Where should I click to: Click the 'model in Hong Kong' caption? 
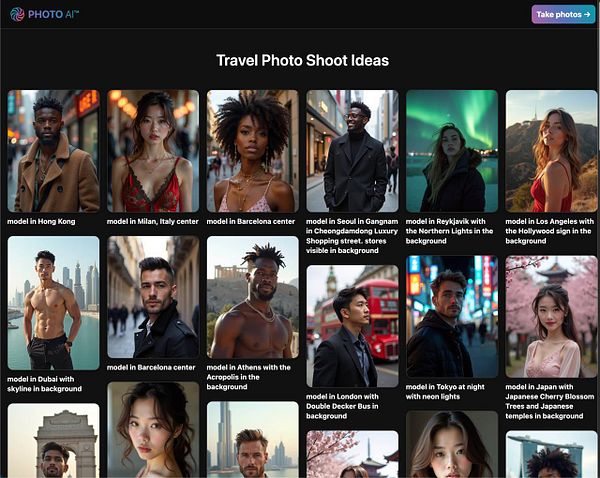[x=41, y=222]
